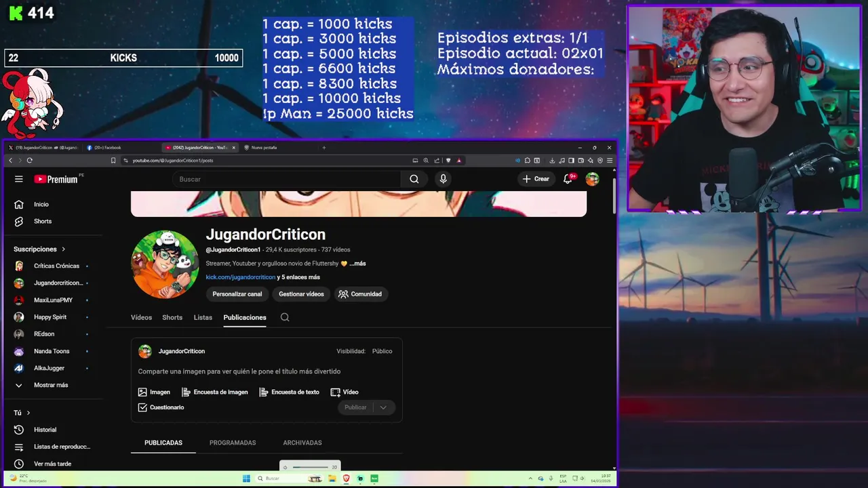Open the y 5 enlaces más link
Image resolution: width=868 pixels, height=488 pixels.
click(x=298, y=277)
